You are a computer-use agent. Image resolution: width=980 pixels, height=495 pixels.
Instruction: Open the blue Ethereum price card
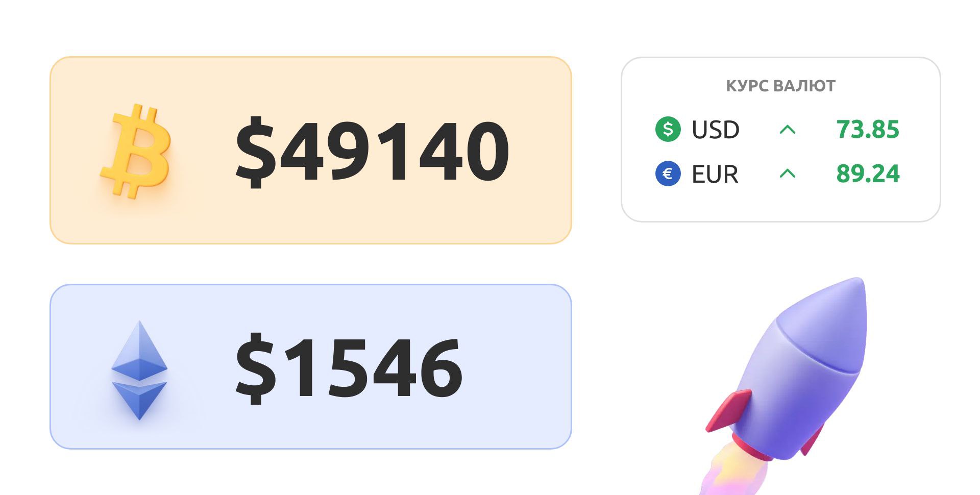tap(310, 366)
